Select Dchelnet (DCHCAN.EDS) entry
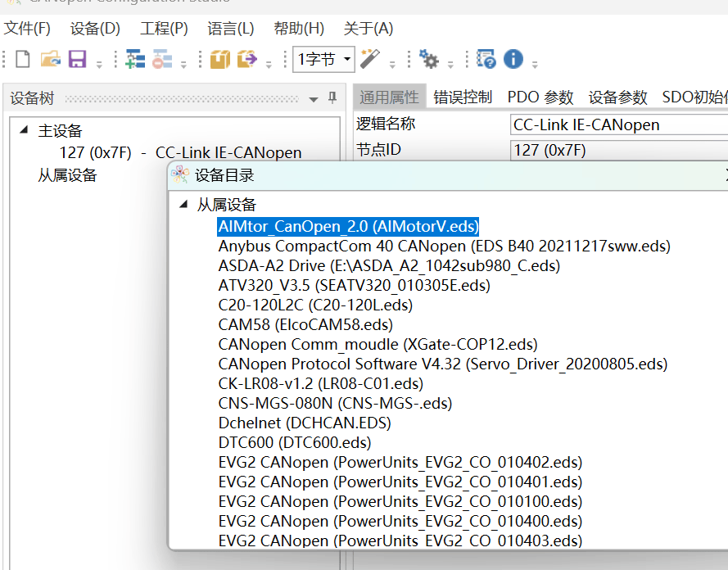This screenshot has width=728, height=570. [305, 423]
